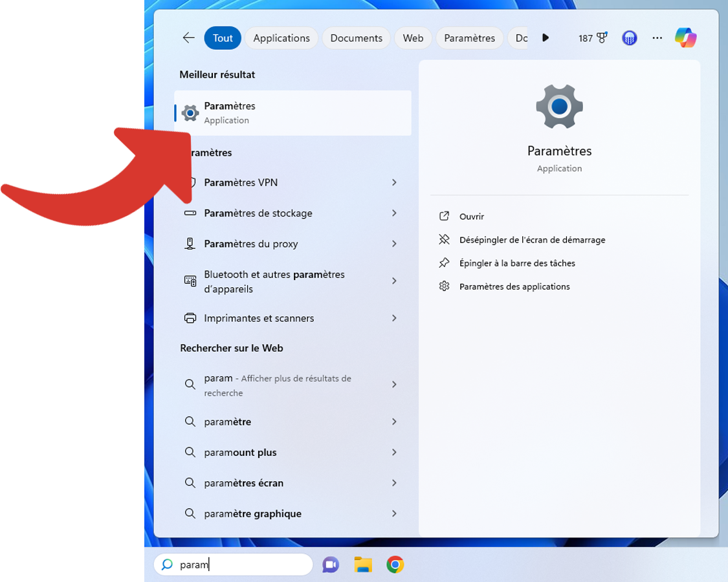Click the magnifier beside the param web search
This screenshot has width=728, height=582.
(x=190, y=384)
